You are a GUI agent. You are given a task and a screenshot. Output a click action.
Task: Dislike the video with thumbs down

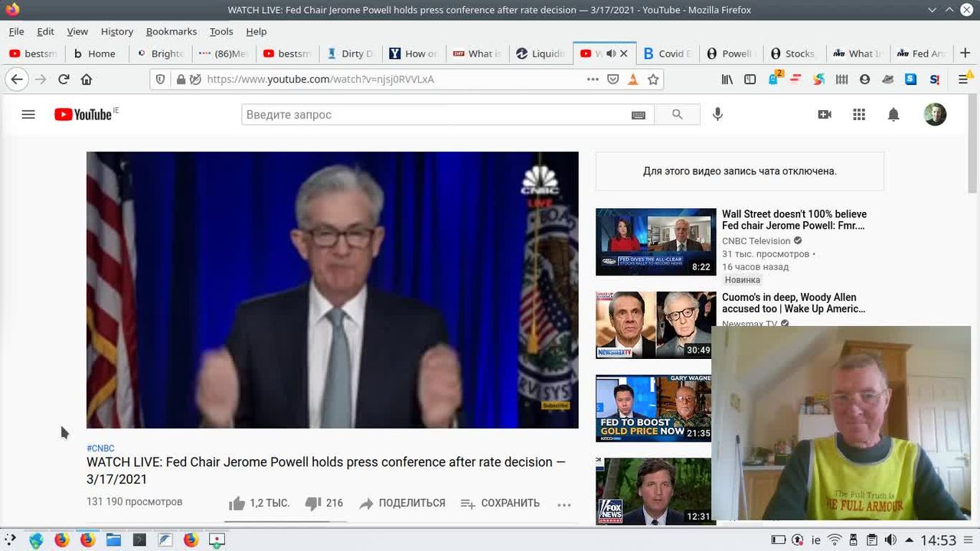pyautogui.click(x=312, y=504)
